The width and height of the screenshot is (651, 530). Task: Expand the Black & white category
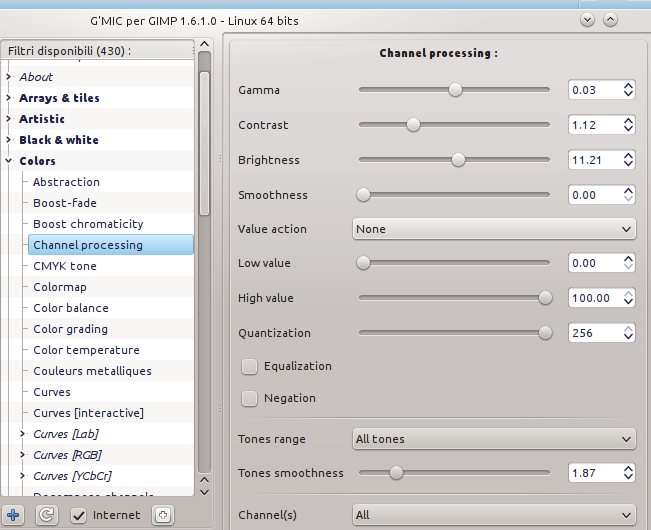pyautogui.click(x=8, y=139)
